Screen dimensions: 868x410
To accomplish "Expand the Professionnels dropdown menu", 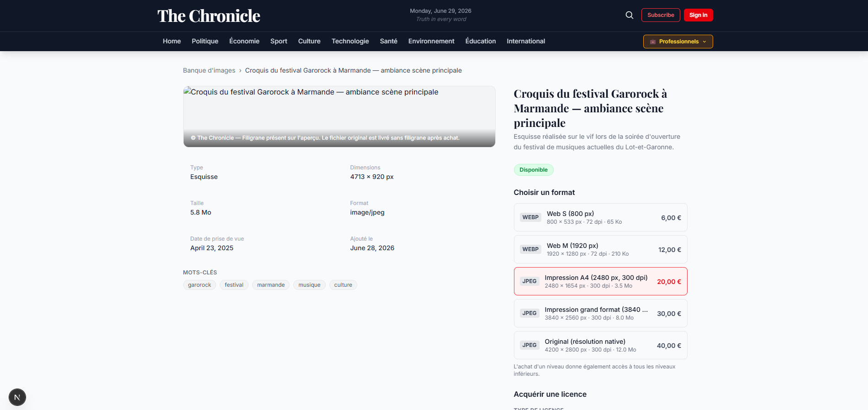I will (678, 42).
